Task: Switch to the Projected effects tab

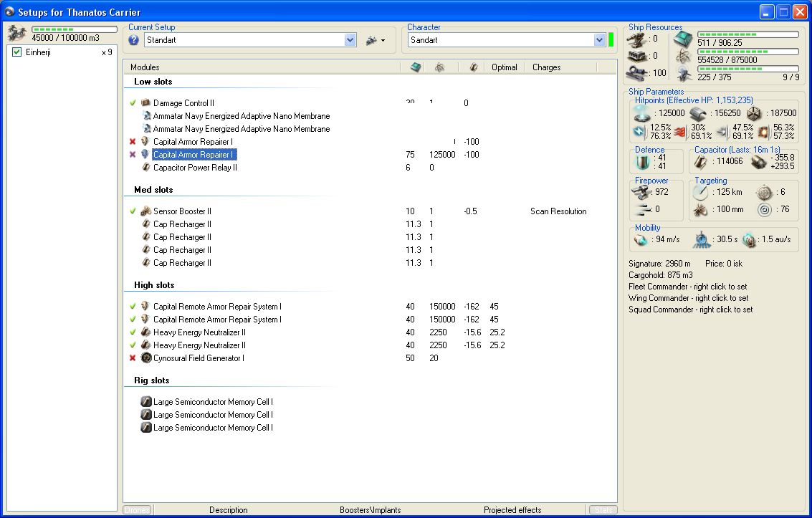Action: (x=512, y=509)
